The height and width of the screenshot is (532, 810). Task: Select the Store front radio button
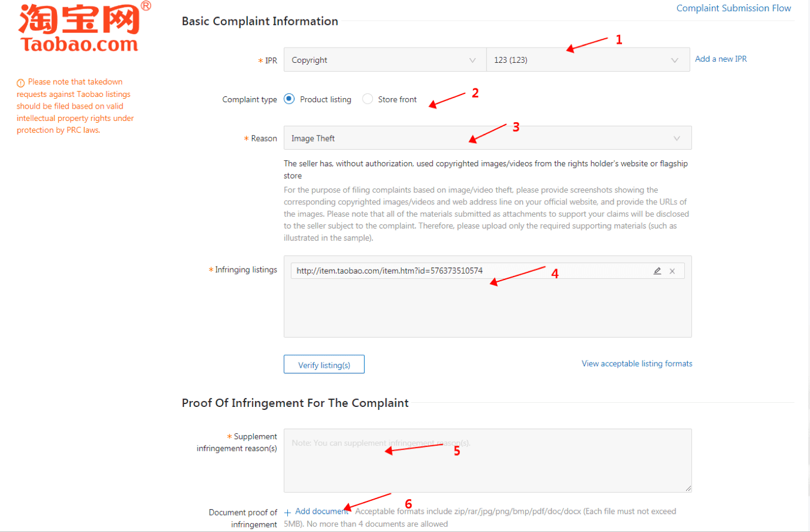[368, 99]
